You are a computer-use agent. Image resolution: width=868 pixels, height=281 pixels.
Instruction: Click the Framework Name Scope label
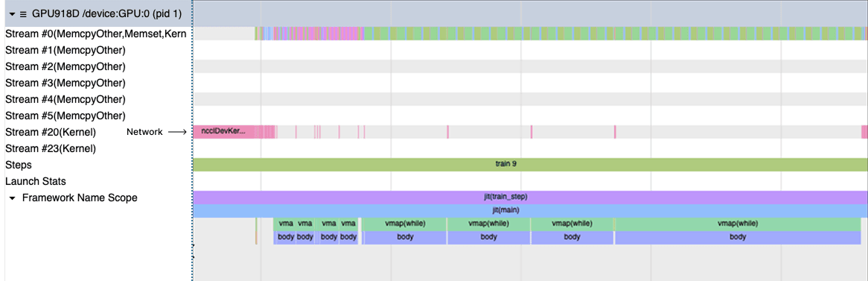[x=80, y=198]
